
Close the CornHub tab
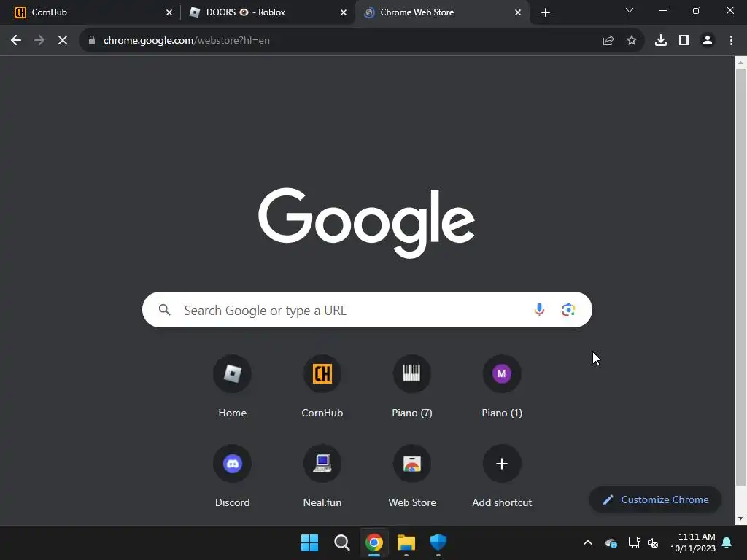click(x=169, y=12)
